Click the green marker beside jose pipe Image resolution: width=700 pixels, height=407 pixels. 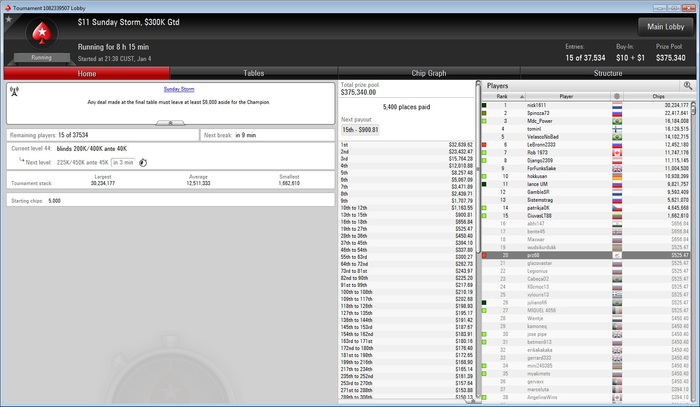pyautogui.click(x=484, y=334)
